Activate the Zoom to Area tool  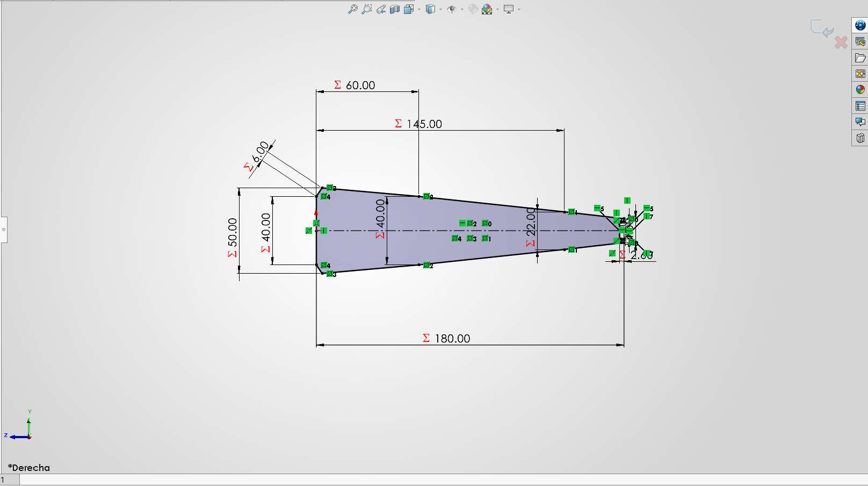coord(367,9)
